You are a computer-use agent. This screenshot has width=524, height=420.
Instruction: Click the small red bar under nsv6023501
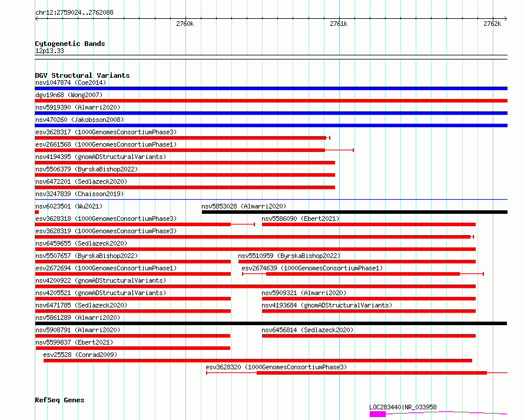coord(37,212)
